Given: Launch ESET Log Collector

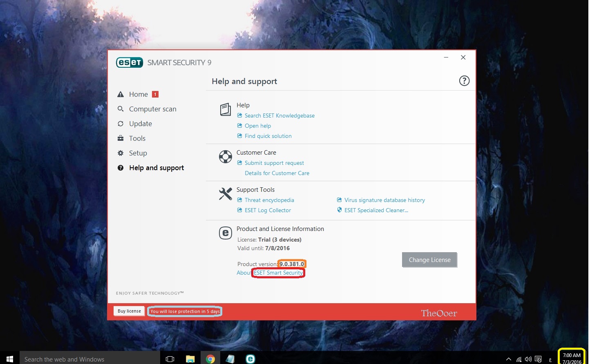Looking at the screenshot, I should 268,210.
